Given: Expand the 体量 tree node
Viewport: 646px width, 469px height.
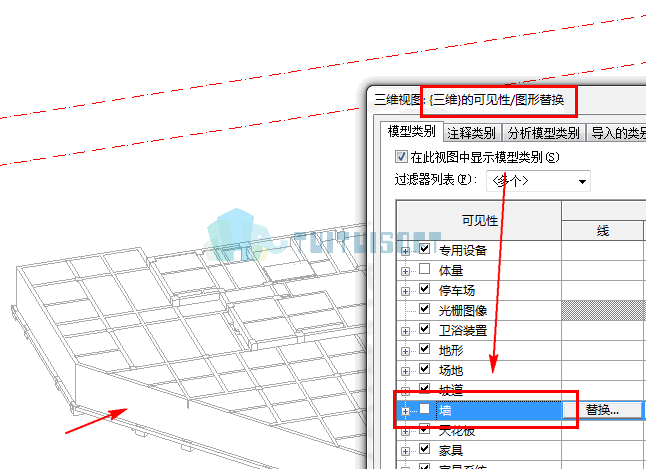Looking at the screenshot, I should (x=405, y=271).
